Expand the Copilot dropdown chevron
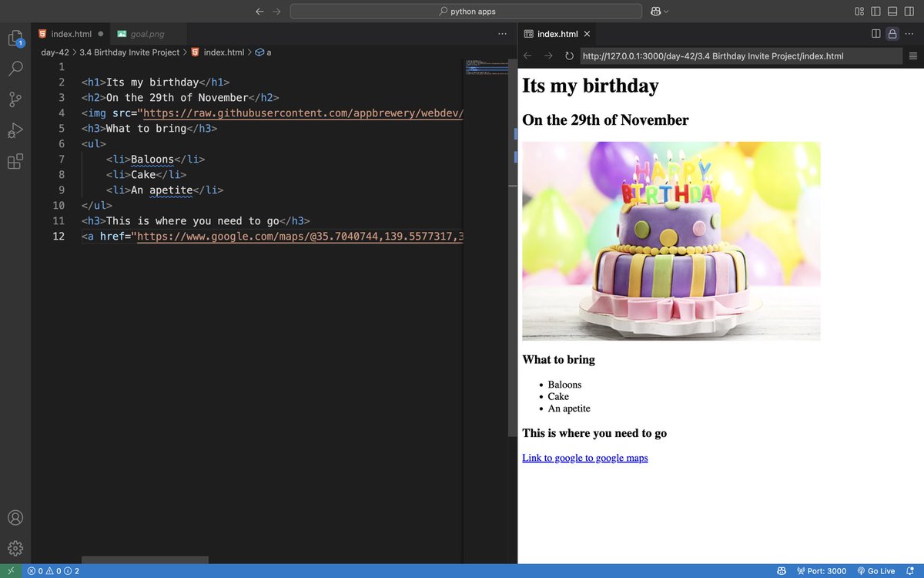 (x=667, y=12)
